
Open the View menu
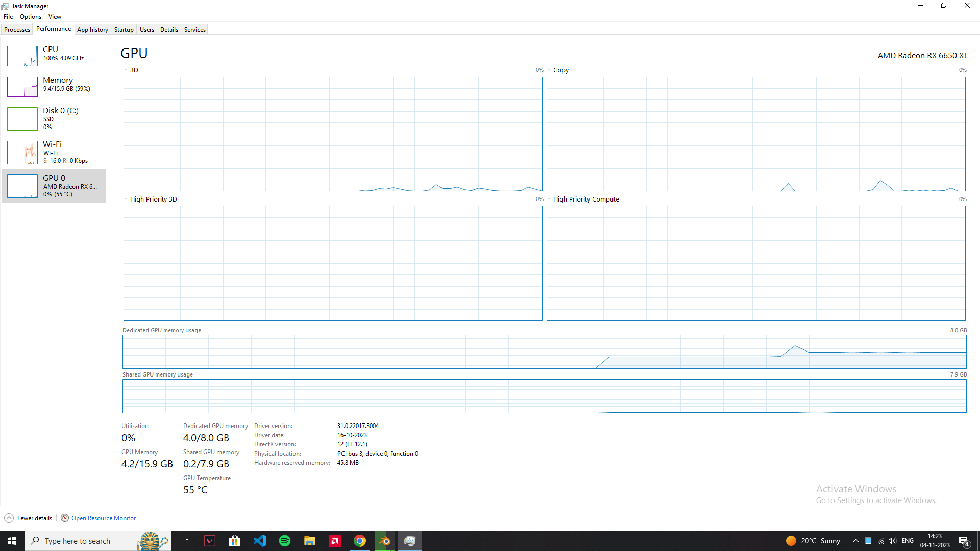coord(55,17)
